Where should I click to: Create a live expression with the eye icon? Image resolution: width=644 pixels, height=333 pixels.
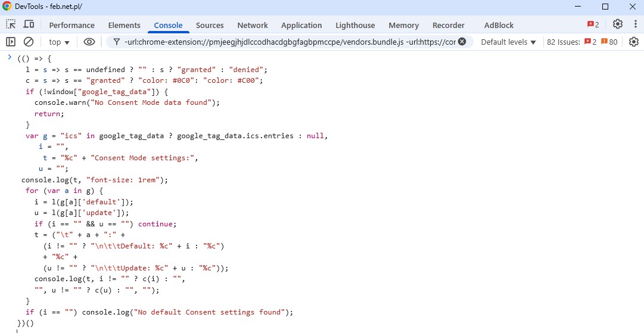(x=89, y=42)
